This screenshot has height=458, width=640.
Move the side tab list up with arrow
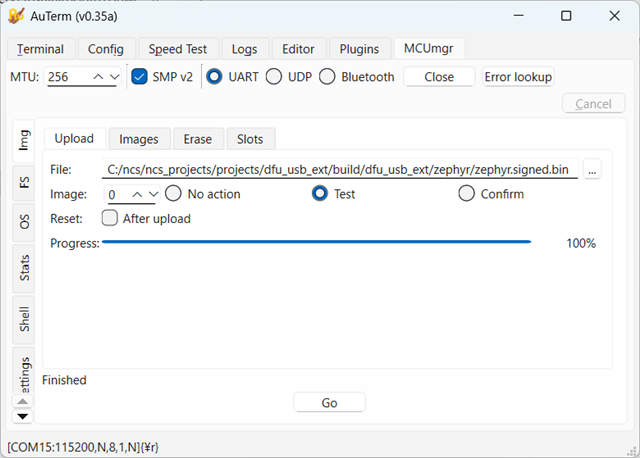[22, 402]
